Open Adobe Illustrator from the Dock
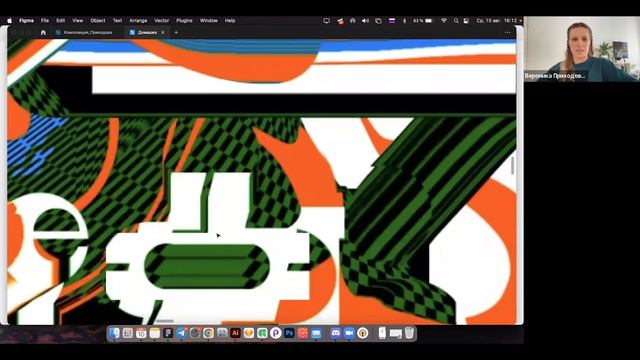Image resolution: width=640 pixels, height=360 pixels. [x=235, y=333]
